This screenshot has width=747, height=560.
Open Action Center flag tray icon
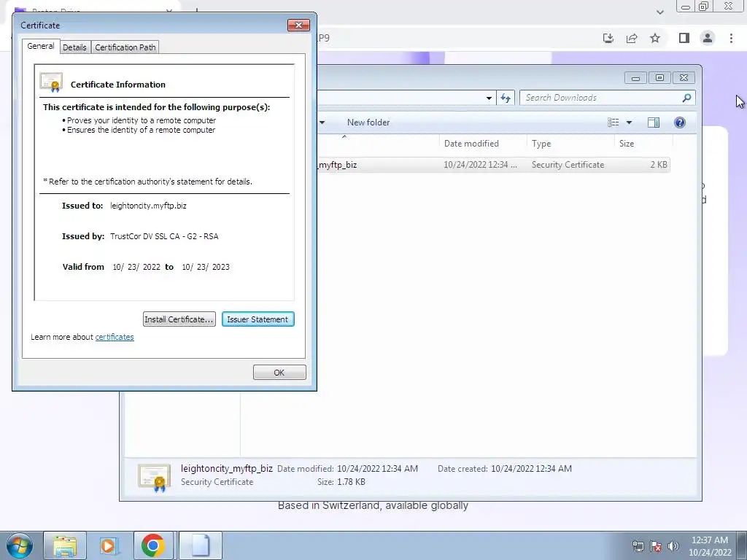pos(656,546)
